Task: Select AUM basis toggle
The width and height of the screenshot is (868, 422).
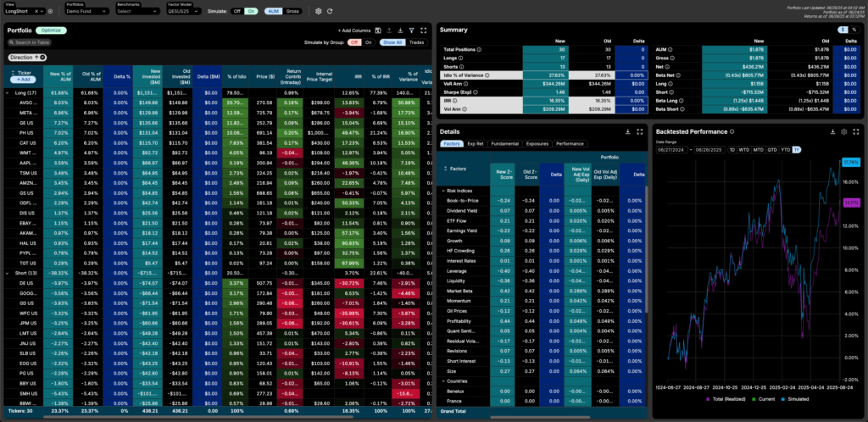Action: (x=272, y=11)
